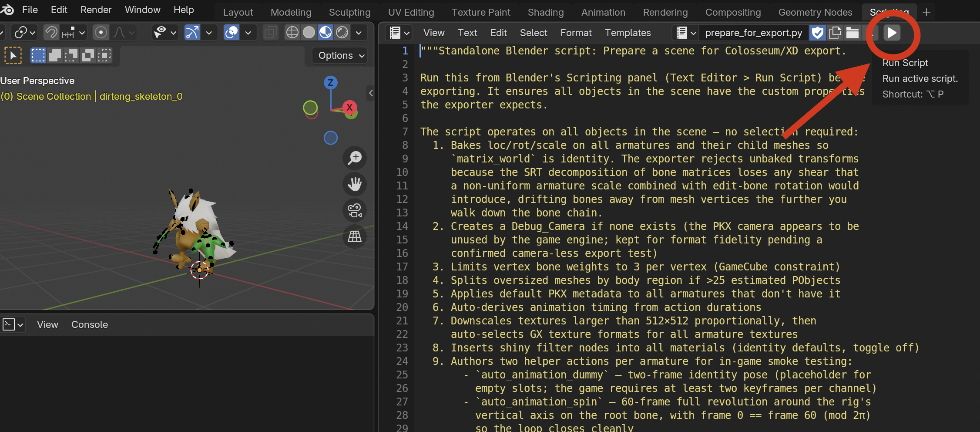Click the green Y axis circle on gizmo
980x432 pixels.
[x=310, y=107]
